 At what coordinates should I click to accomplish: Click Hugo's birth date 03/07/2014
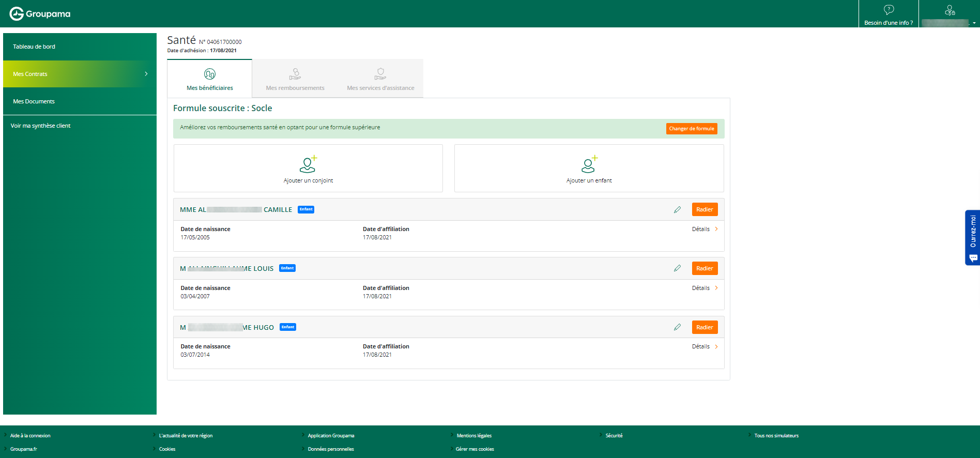tap(195, 355)
